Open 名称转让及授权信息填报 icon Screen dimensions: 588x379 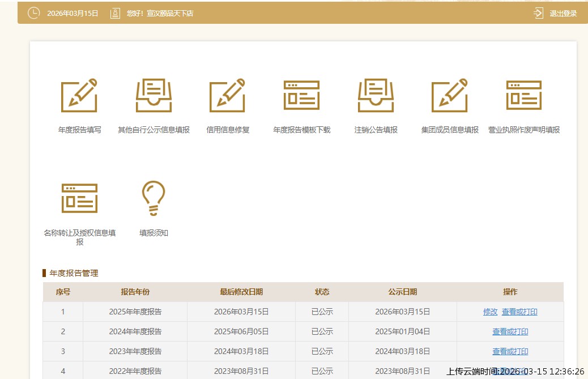click(x=79, y=198)
